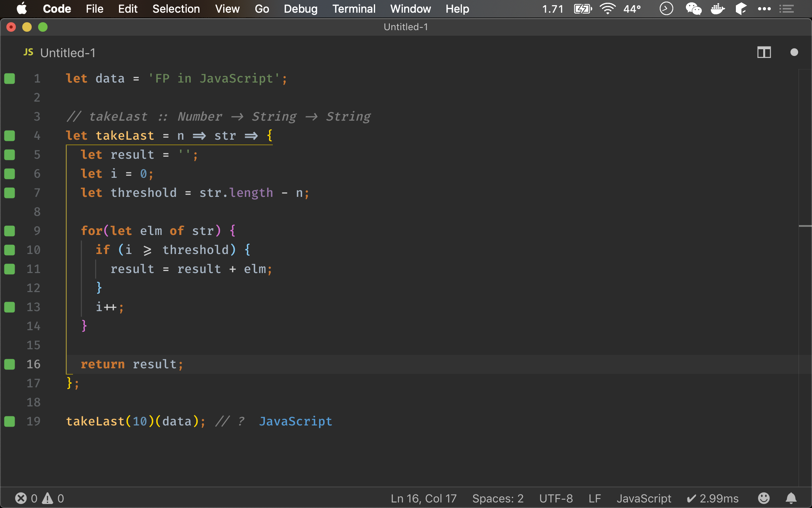812x508 pixels.
Task: Click the 44° temperature indicator
Action: (x=632, y=9)
